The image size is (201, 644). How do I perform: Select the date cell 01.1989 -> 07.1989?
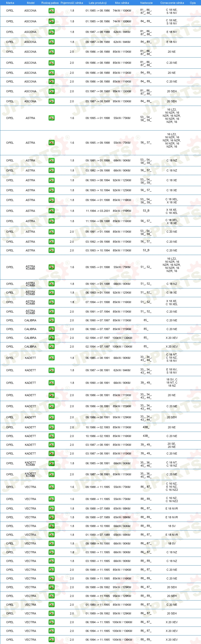tap(98, 535)
